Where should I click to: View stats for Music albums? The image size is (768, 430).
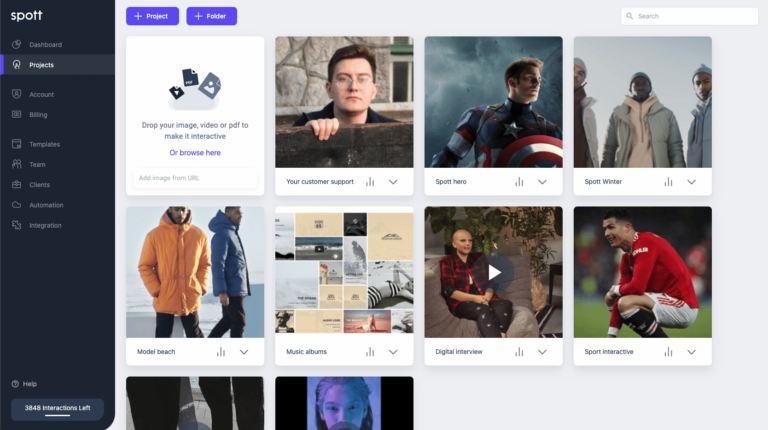pos(370,352)
